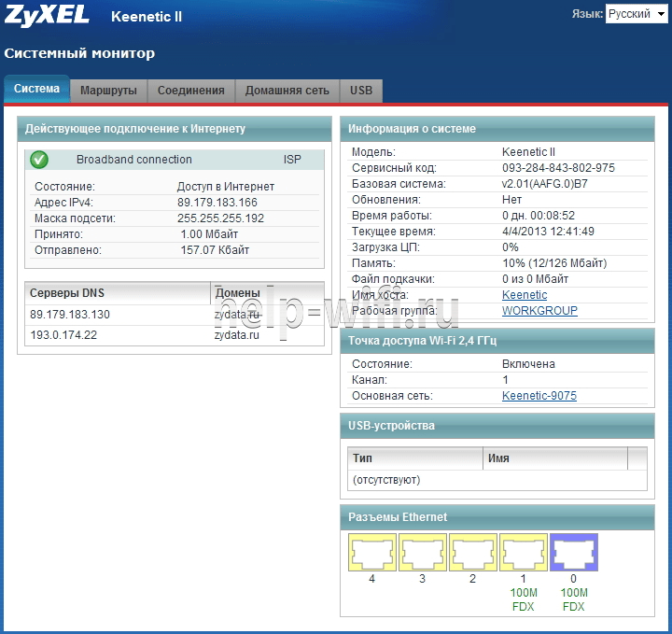Click Действующее подключение к Интернету header
Viewport: 672px width, 634px height.
pyautogui.click(x=175, y=129)
